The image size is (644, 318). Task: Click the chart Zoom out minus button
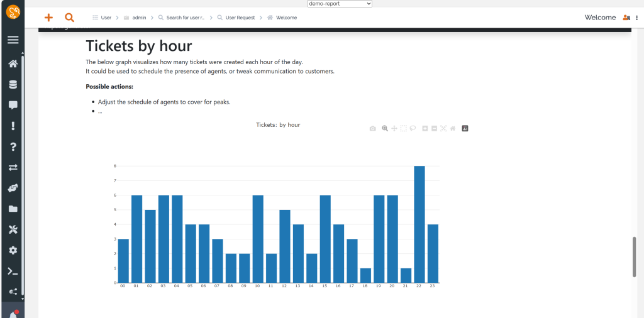click(x=434, y=129)
